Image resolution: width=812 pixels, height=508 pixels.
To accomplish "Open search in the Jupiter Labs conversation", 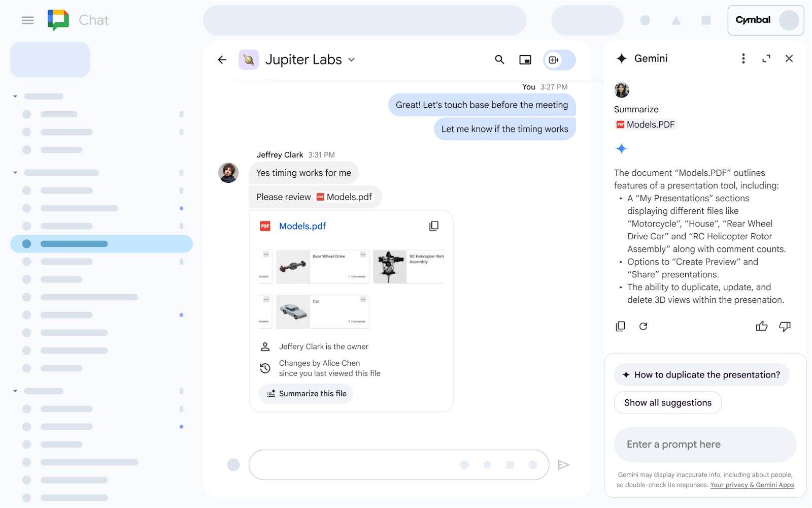I will 499,59.
